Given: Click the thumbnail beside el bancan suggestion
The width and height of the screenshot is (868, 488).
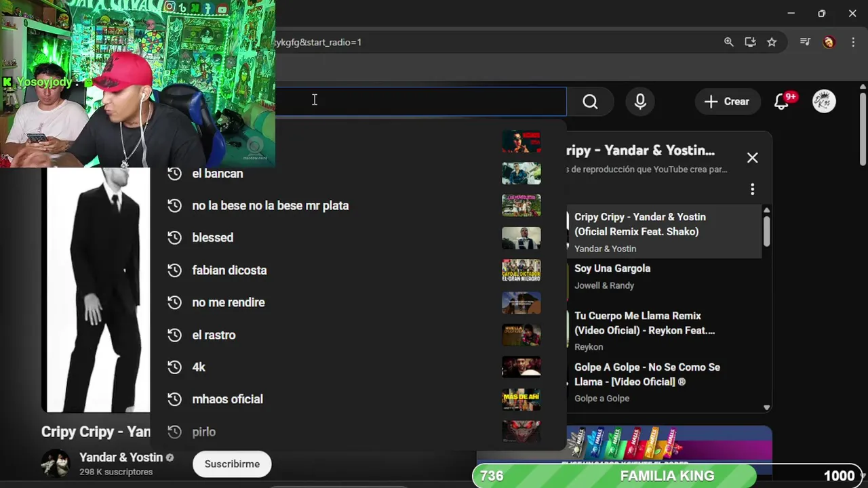Looking at the screenshot, I should coord(521,174).
